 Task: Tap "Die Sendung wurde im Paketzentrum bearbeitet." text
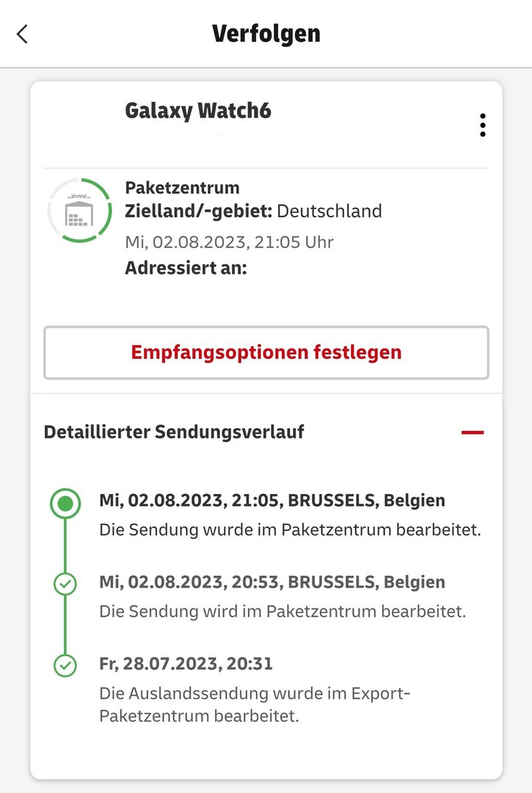point(290,529)
